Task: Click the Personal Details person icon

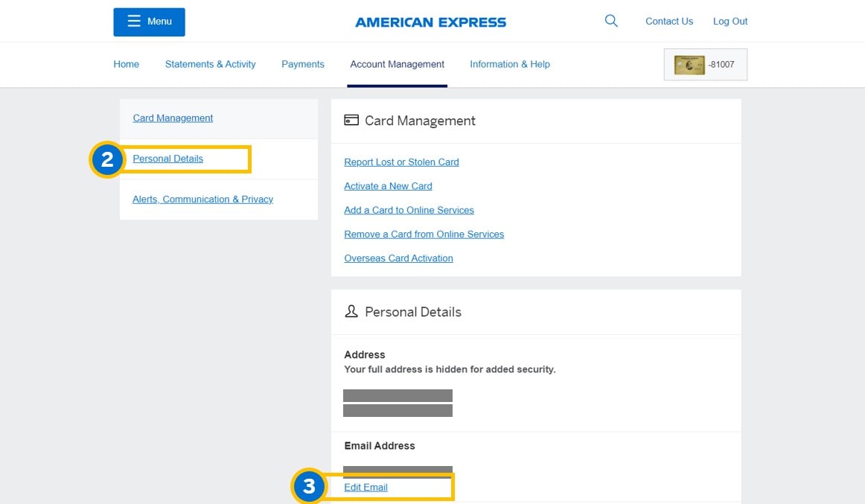Action: pos(351,311)
